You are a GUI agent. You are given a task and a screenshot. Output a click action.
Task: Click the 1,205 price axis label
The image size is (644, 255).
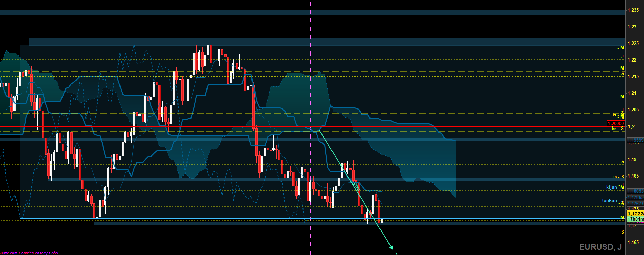tap(633, 110)
